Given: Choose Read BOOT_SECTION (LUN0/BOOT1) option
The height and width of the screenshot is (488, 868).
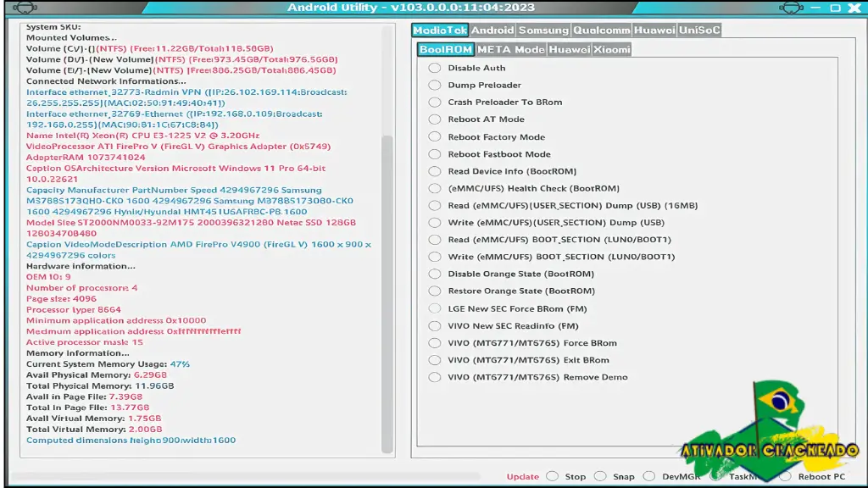Looking at the screenshot, I should (435, 240).
